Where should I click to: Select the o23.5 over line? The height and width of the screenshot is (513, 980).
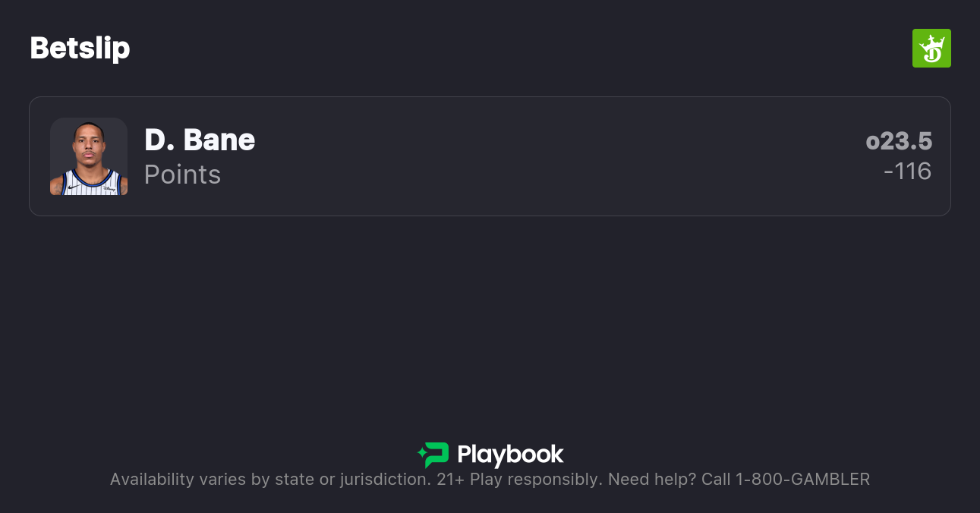click(899, 141)
